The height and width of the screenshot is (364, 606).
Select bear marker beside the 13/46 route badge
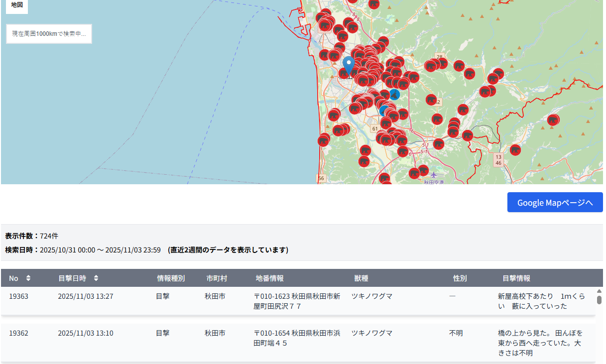click(515, 150)
